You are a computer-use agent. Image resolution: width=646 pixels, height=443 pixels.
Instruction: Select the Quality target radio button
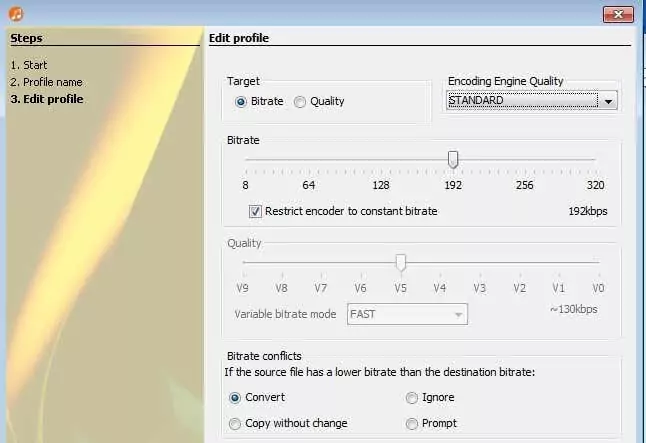click(x=300, y=101)
